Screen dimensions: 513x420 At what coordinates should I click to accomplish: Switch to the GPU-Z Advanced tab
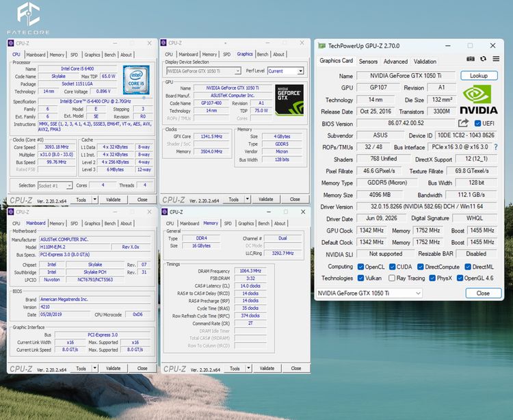click(395, 62)
